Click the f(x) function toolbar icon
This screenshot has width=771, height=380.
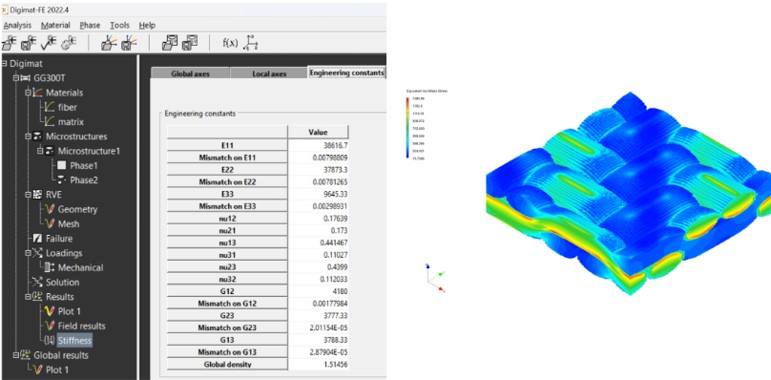[x=230, y=43]
